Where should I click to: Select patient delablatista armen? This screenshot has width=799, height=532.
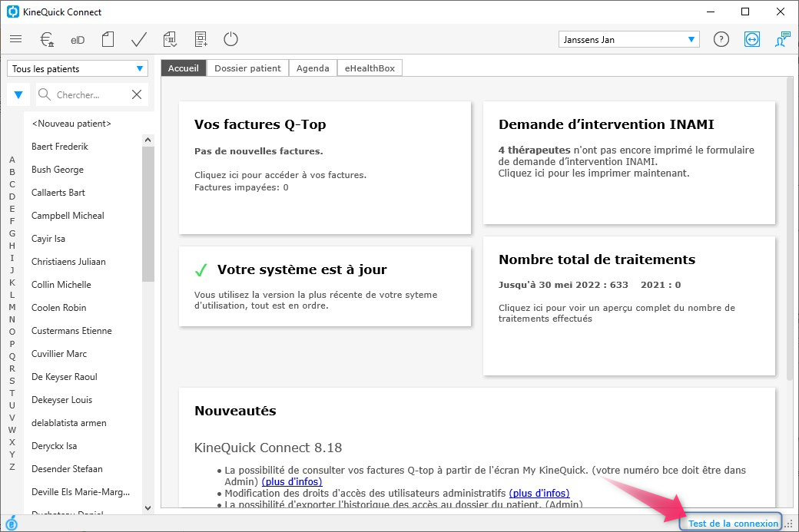[x=69, y=422]
